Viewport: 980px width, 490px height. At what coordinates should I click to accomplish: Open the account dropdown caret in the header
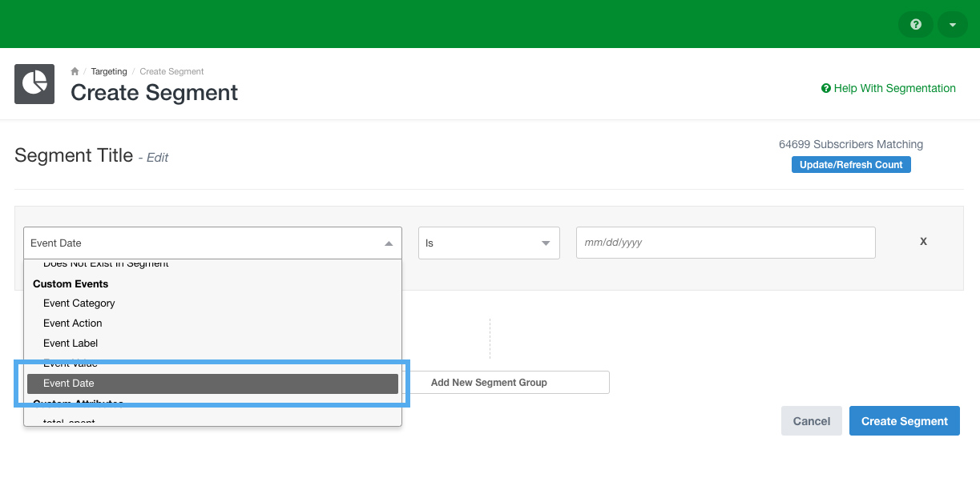952,24
